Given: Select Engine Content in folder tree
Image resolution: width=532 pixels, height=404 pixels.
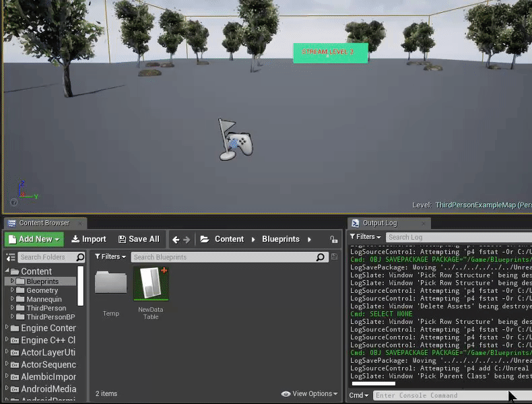Looking at the screenshot, I should [x=48, y=328].
